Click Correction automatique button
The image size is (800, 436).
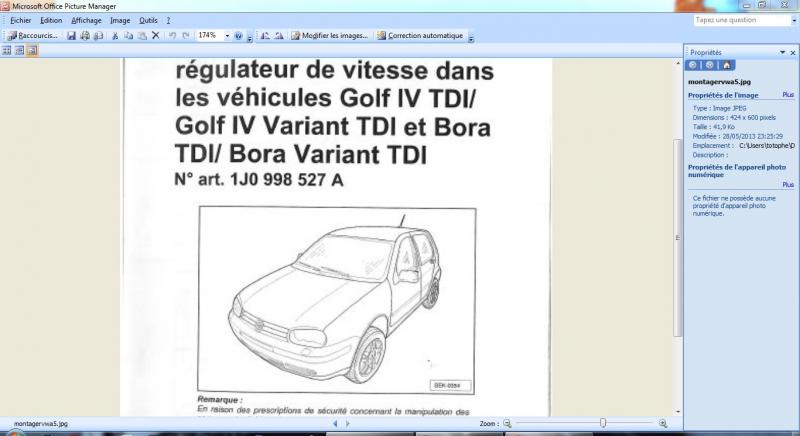coord(420,36)
